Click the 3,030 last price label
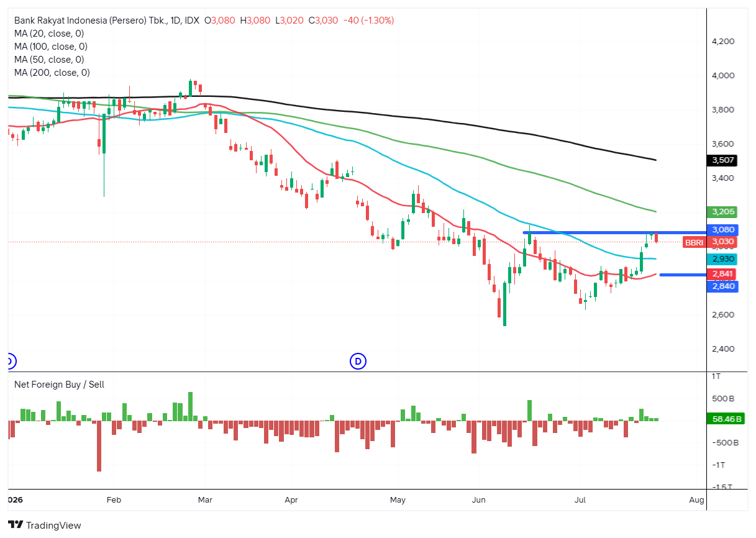 [x=722, y=242]
